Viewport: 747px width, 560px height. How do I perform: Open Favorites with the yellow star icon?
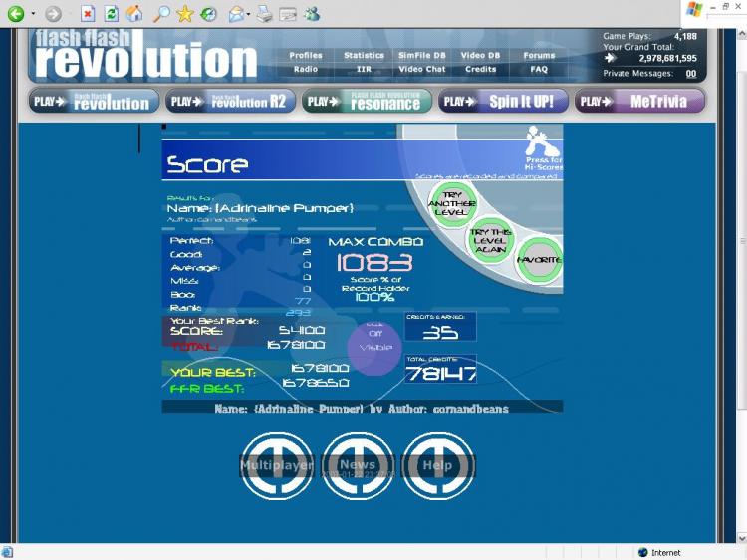coord(185,14)
